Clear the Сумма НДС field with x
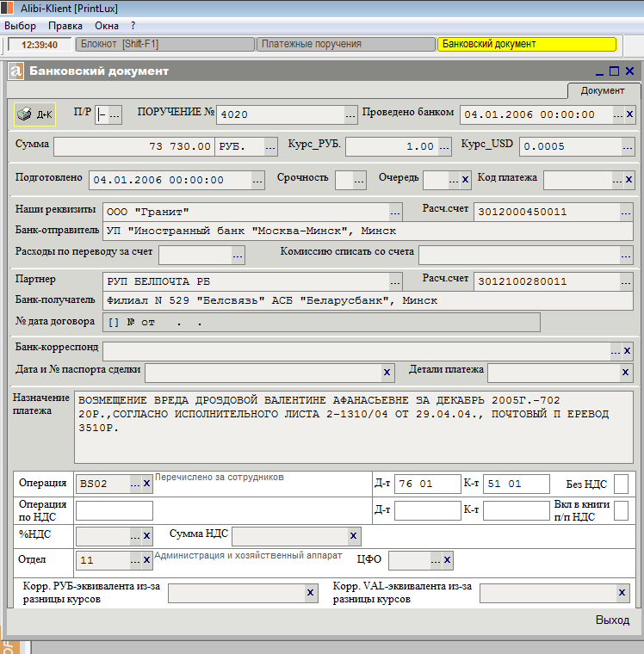 tap(353, 536)
